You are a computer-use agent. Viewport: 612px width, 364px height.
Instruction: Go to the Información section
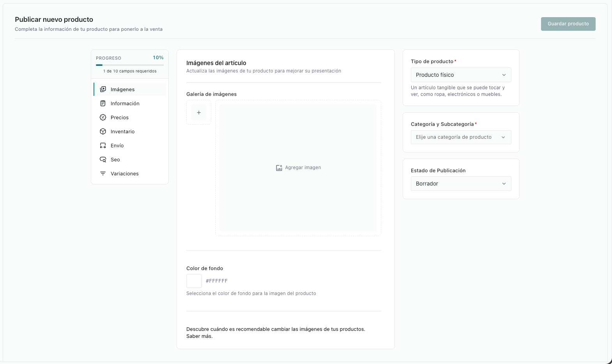130,103
